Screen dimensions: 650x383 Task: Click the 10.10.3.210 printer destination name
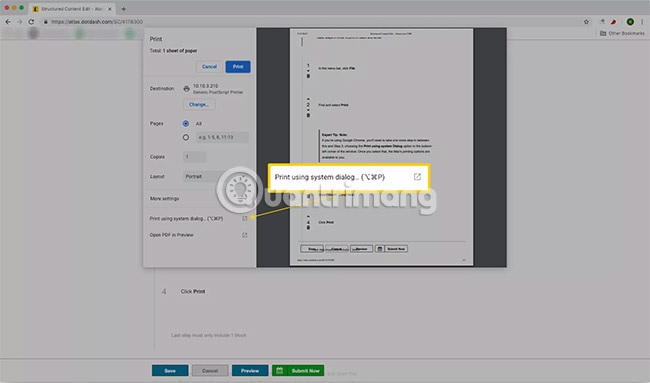[x=206, y=86]
